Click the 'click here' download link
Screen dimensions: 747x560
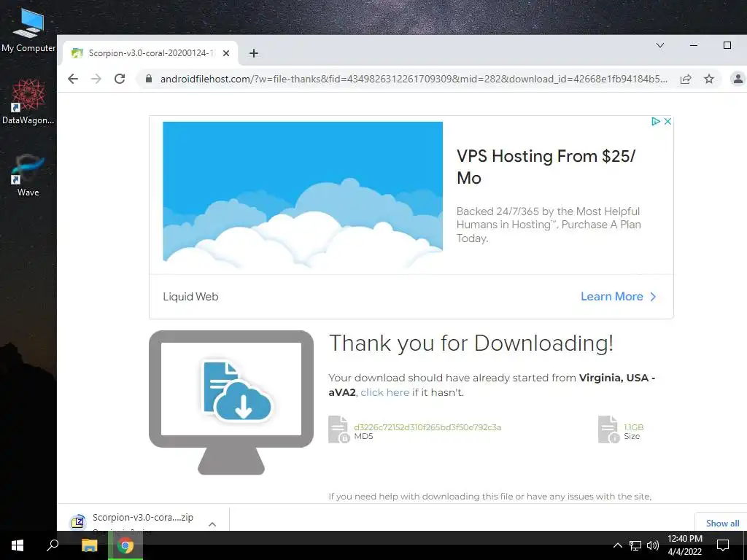pyautogui.click(x=385, y=392)
